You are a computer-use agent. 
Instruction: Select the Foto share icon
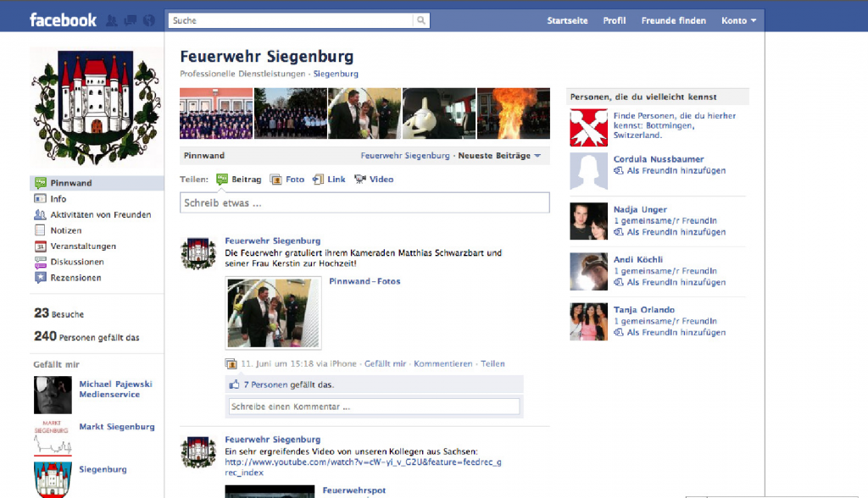coord(275,180)
